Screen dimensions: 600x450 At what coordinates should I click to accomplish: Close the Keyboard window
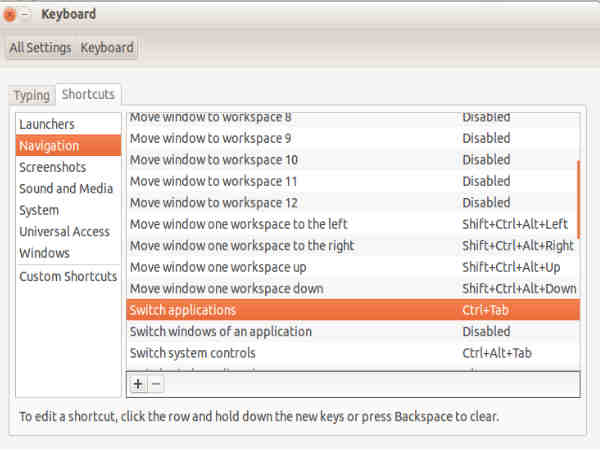click(10, 15)
